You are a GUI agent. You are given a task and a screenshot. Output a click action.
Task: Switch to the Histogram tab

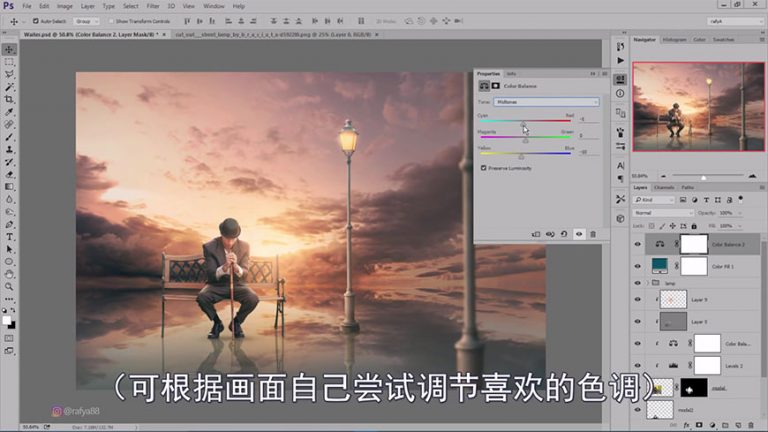point(674,40)
